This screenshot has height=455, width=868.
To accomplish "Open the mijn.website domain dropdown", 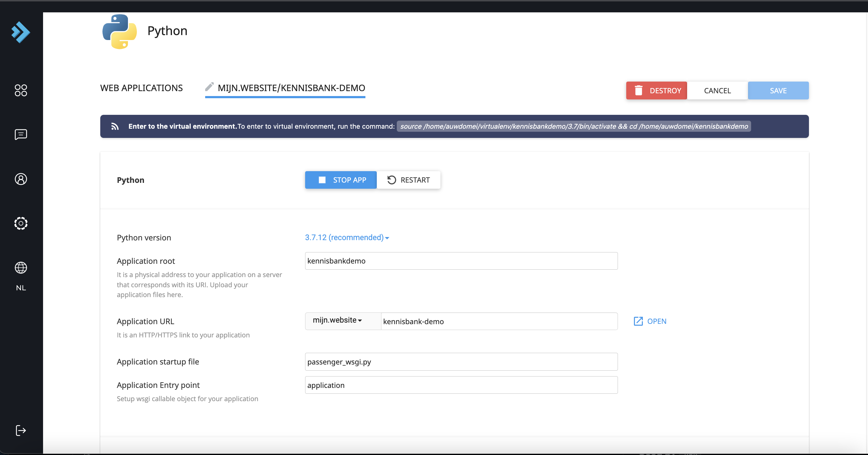I will pos(337,320).
